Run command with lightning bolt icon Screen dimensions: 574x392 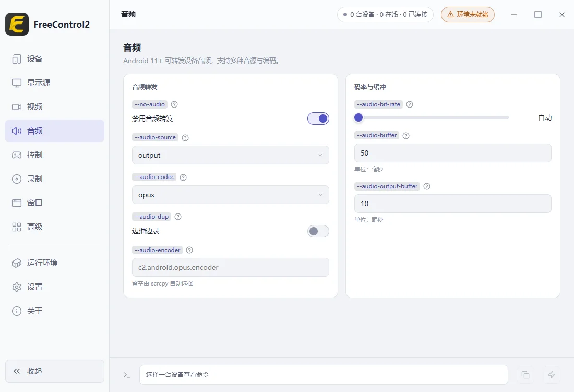552,374
